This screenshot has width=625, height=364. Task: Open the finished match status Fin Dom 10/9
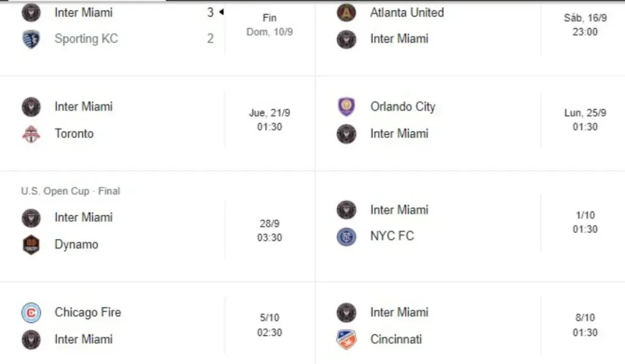(x=269, y=24)
